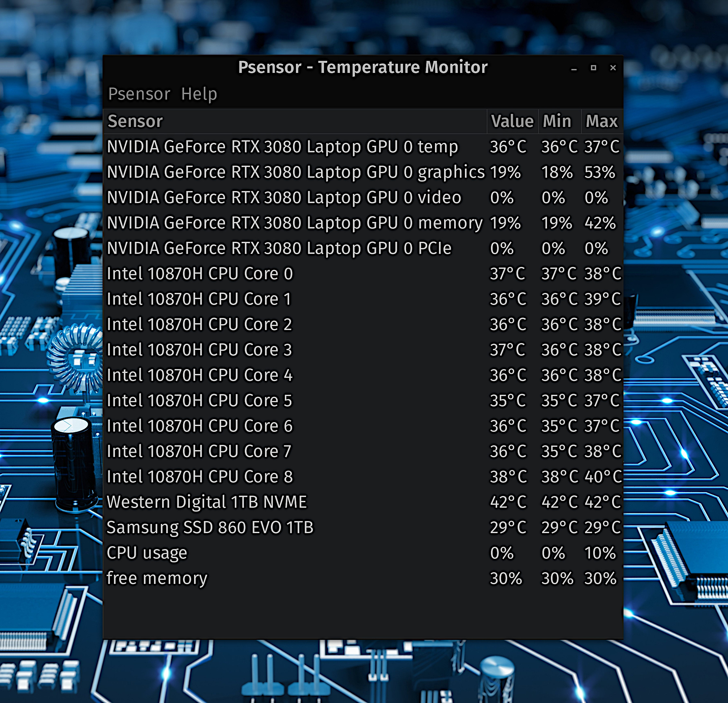The height and width of the screenshot is (703, 728).
Task: Select the Intel 10870H CPU Core 4 row
Action: click(x=363, y=375)
